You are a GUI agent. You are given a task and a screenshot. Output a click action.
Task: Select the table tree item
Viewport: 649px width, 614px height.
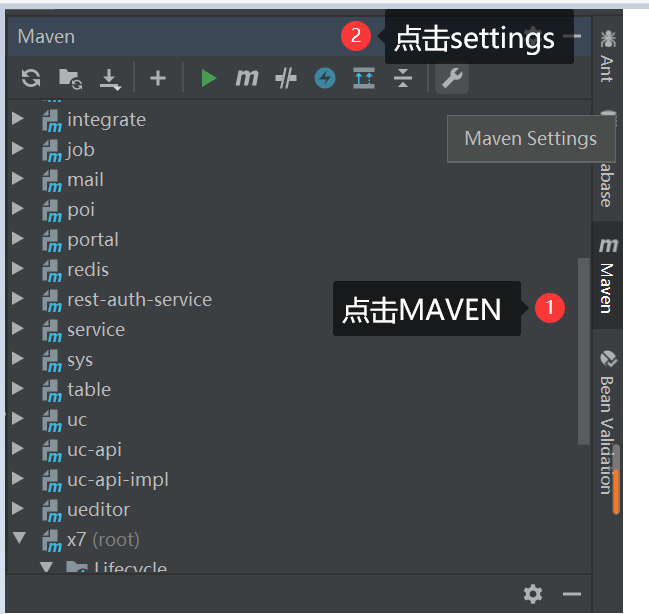[89, 390]
